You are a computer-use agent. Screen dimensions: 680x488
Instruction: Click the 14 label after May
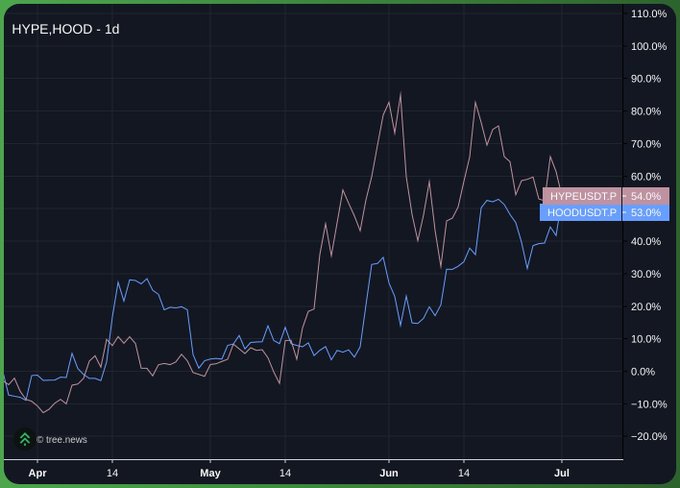coord(285,473)
